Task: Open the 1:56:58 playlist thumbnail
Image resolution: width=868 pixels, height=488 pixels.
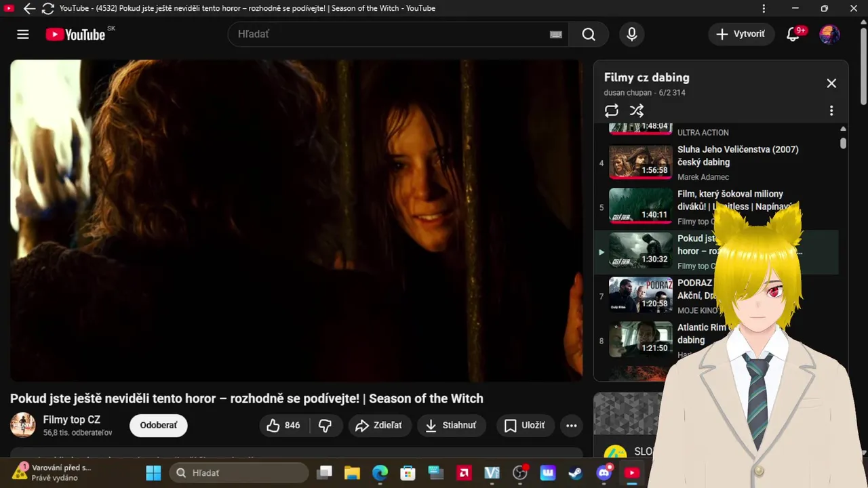Action: [x=641, y=161]
